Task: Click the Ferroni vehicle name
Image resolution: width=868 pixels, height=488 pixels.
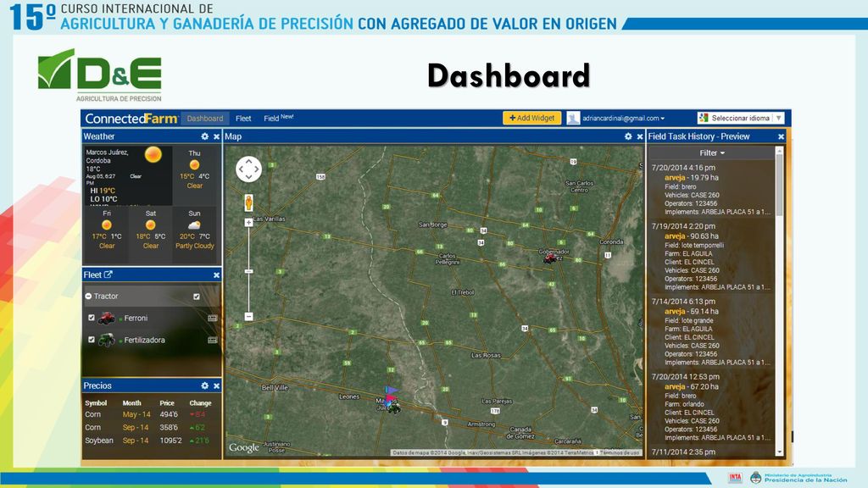Action: 136,319
